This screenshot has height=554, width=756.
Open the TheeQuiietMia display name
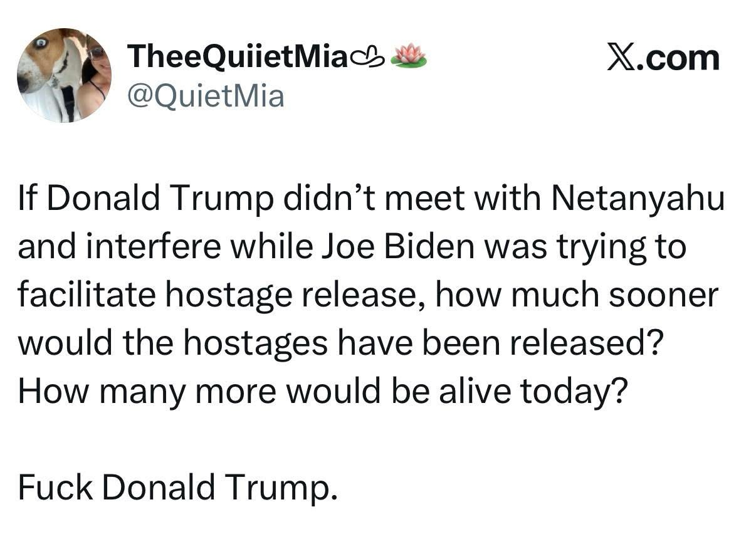237,58
